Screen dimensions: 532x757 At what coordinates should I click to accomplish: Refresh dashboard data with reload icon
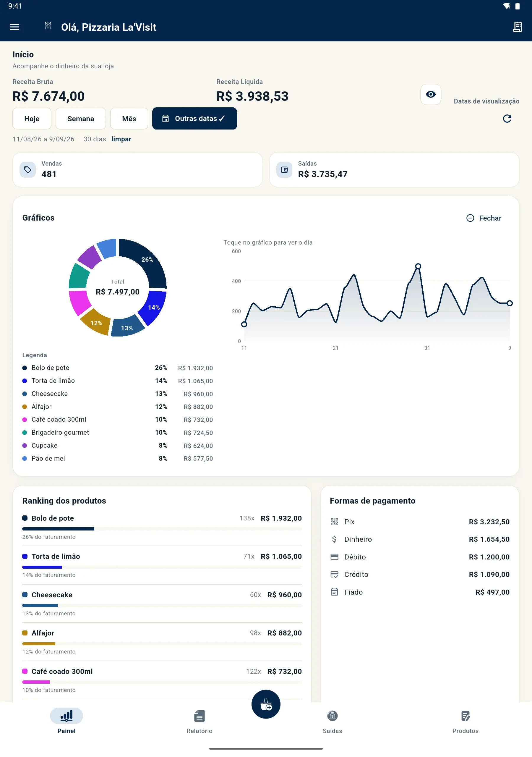507,119
